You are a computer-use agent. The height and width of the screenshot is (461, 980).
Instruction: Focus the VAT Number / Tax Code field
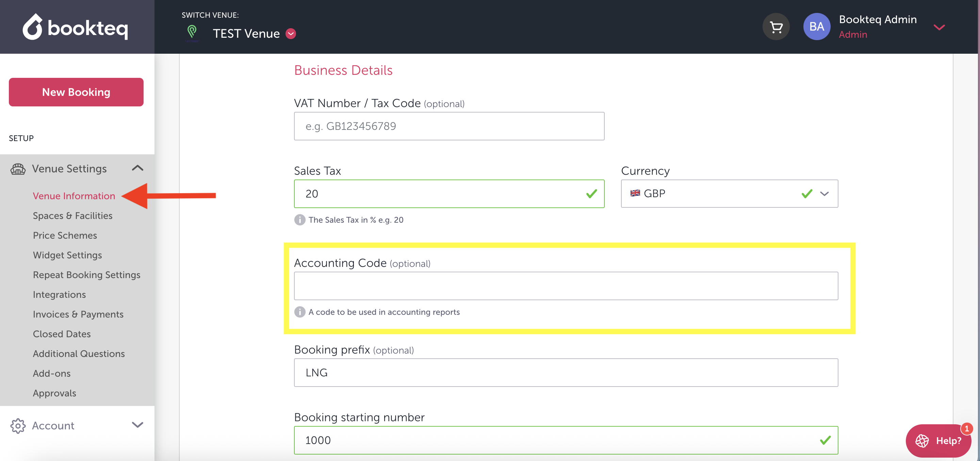pyautogui.click(x=449, y=126)
